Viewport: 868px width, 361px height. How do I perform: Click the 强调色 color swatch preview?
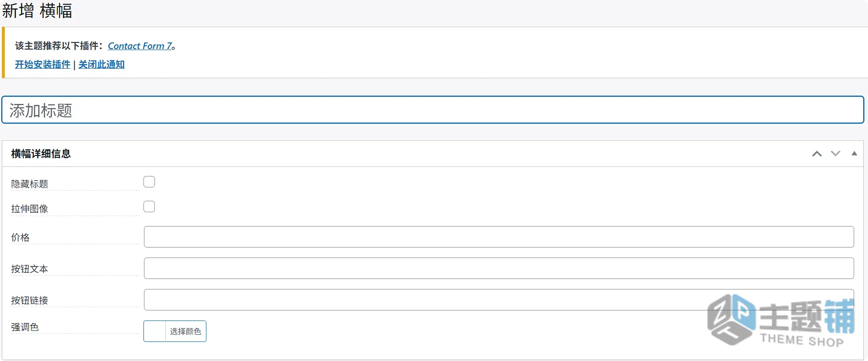[154, 331]
